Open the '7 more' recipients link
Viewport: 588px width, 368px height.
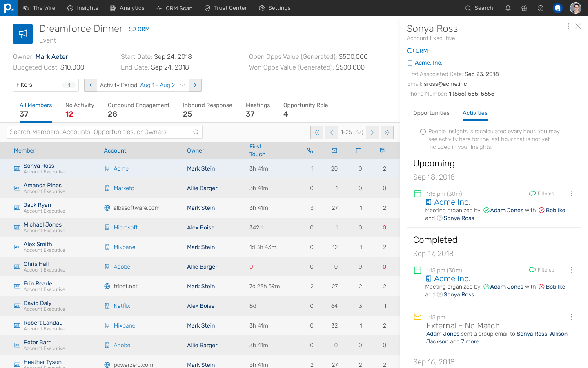pyautogui.click(x=470, y=342)
